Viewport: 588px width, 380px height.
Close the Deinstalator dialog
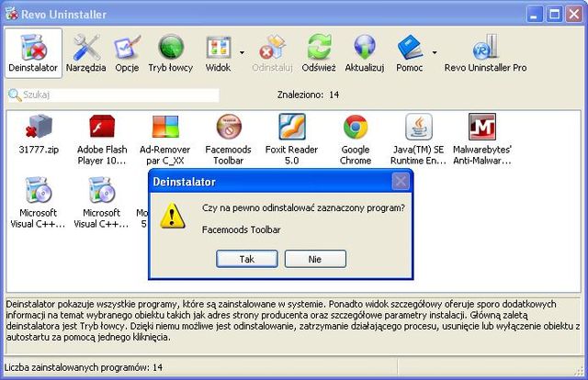click(x=401, y=182)
